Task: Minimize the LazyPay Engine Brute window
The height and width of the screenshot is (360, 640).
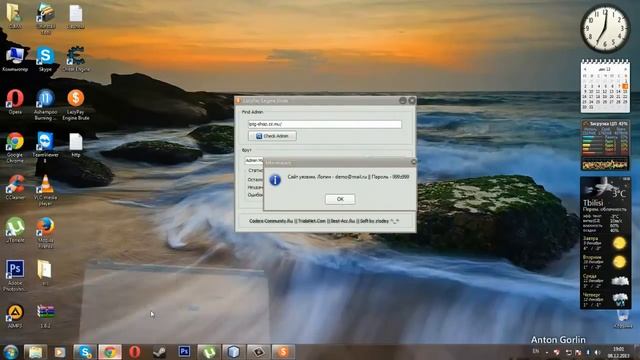Action: [403, 100]
